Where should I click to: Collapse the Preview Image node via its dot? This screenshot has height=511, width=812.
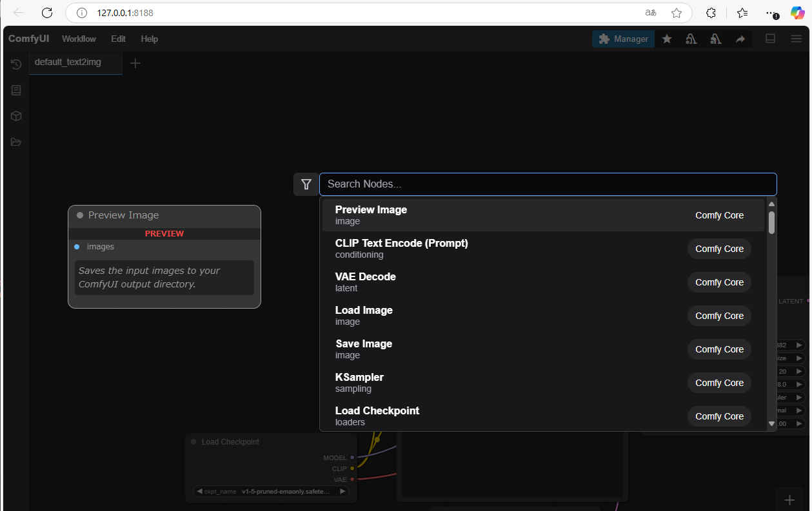80,216
